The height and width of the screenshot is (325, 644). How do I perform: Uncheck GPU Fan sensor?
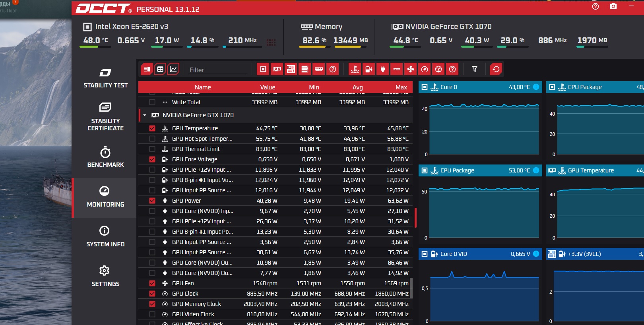(x=152, y=283)
